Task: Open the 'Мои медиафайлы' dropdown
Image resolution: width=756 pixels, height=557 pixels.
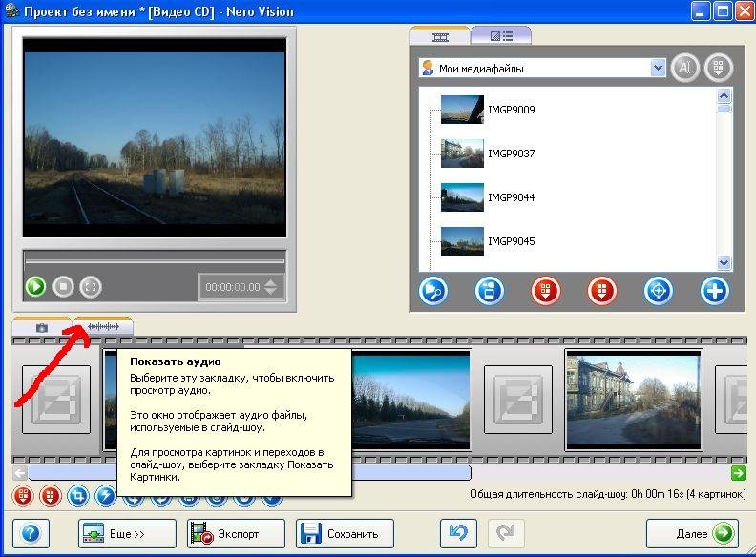Action: click(658, 68)
